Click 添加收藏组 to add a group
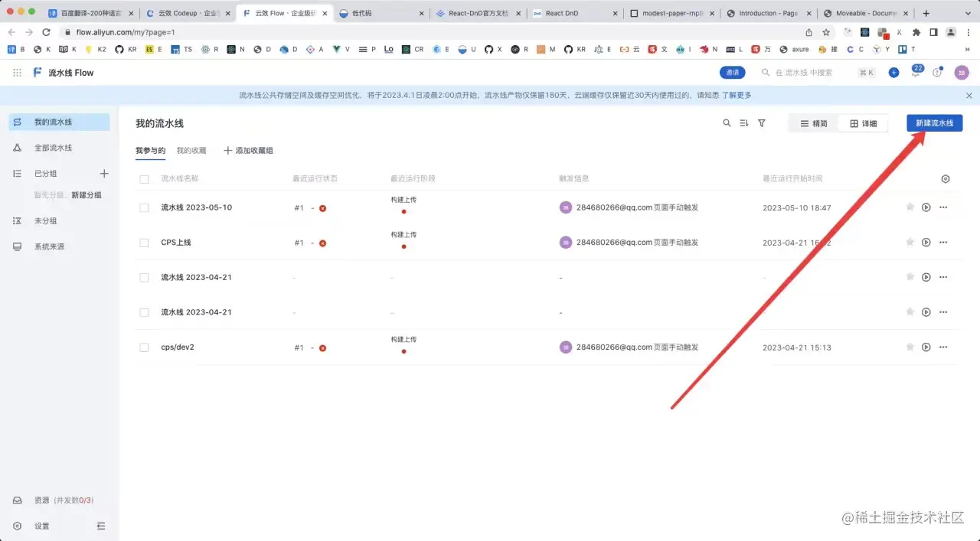 [248, 151]
